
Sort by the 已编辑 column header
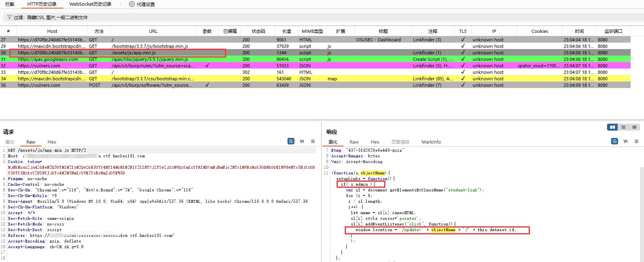[230, 31]
